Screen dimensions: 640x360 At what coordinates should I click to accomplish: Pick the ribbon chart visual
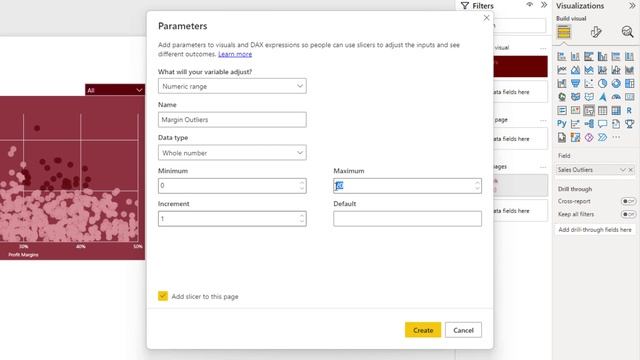click(629, 70)
